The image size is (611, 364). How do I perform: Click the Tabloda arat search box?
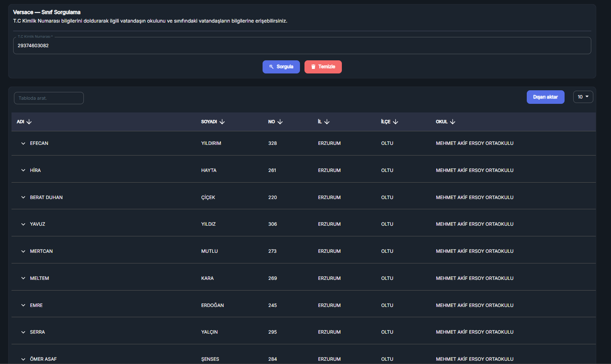(49, 98)
